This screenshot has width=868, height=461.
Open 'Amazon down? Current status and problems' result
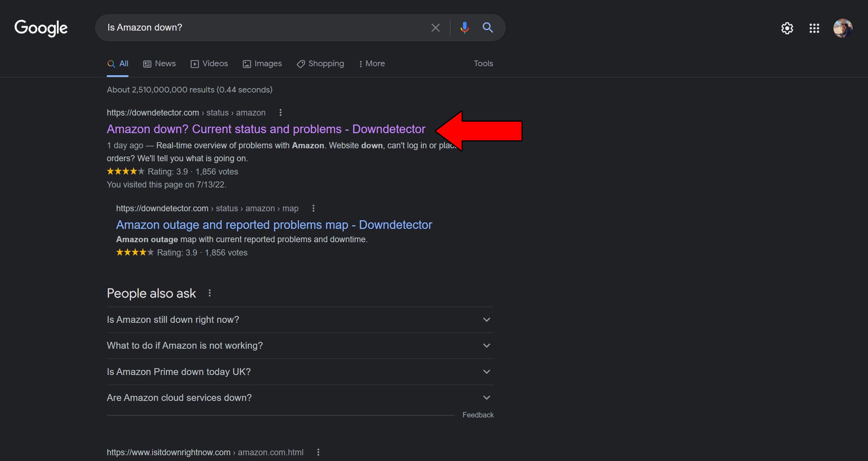(266, 129)
